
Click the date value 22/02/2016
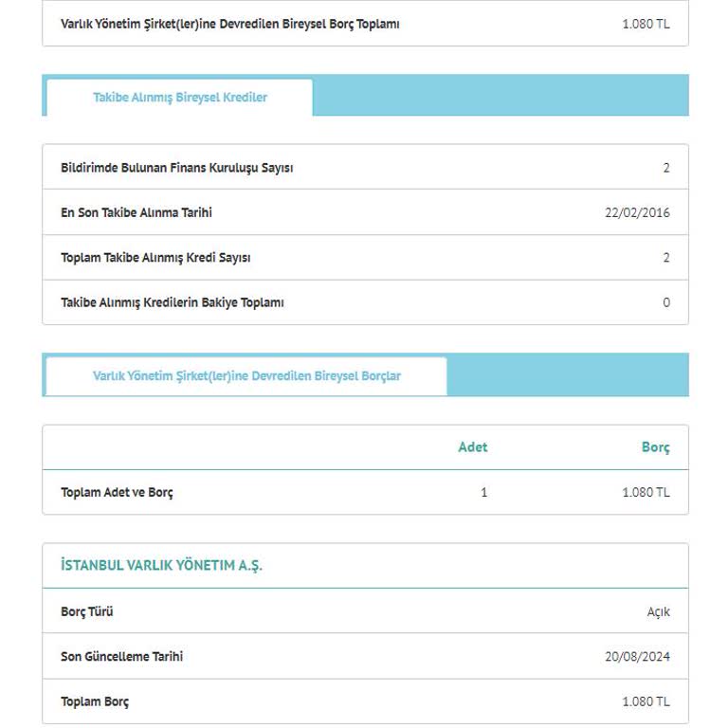click(637, 213)
